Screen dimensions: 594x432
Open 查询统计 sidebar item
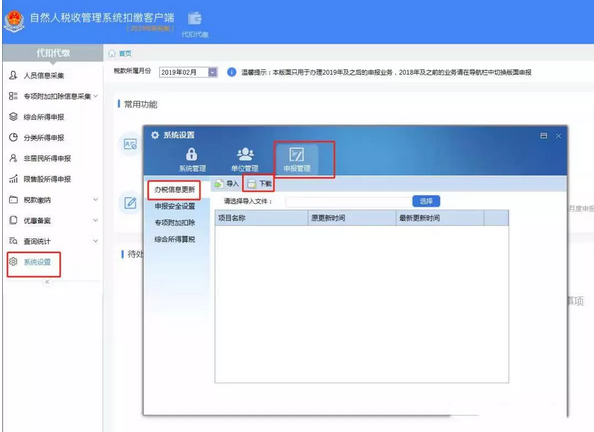pos(37,241)
